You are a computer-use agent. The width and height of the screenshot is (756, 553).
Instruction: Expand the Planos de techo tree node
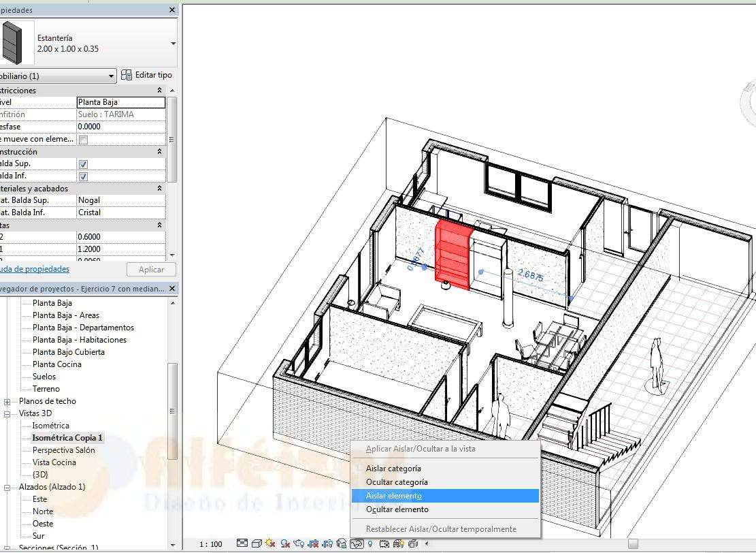[7, 402]
